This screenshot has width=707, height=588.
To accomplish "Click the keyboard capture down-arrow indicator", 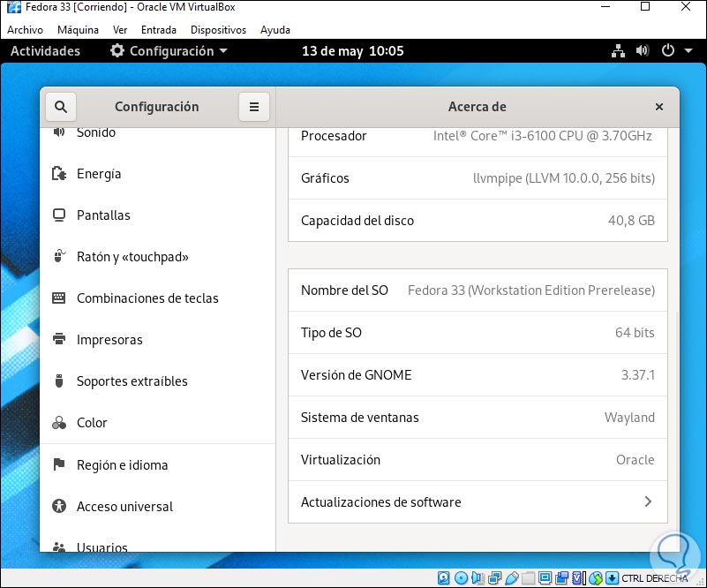I will click(x=612, y=577).
